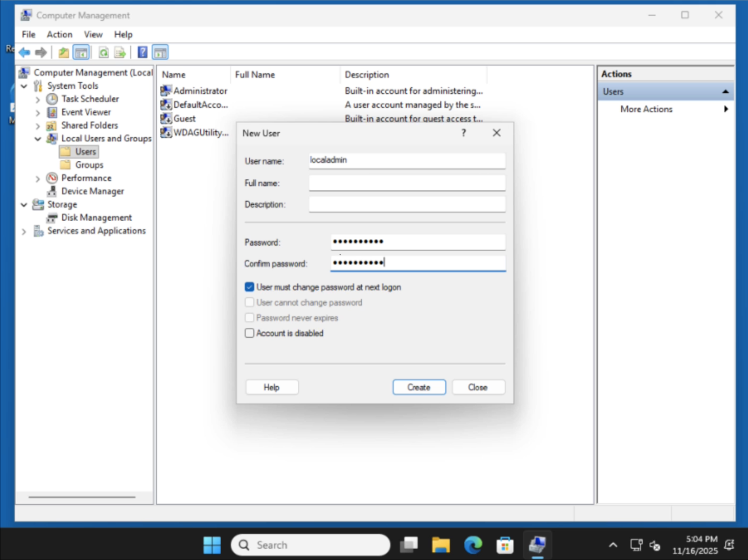The image size is (748, 560).
Task: Open the Windows Start button
Action: tap(212, 545)
